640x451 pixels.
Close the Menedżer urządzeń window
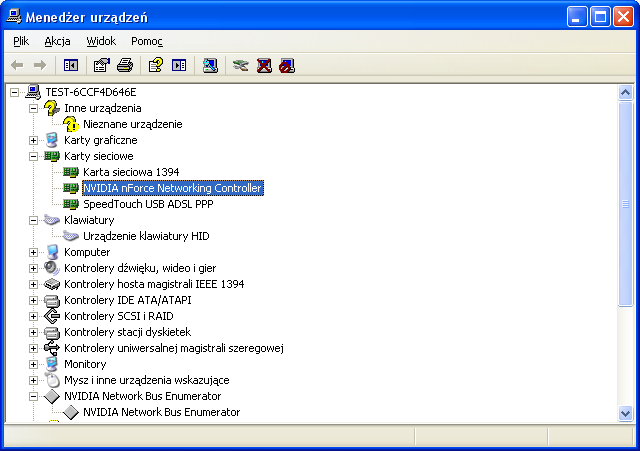623,17
